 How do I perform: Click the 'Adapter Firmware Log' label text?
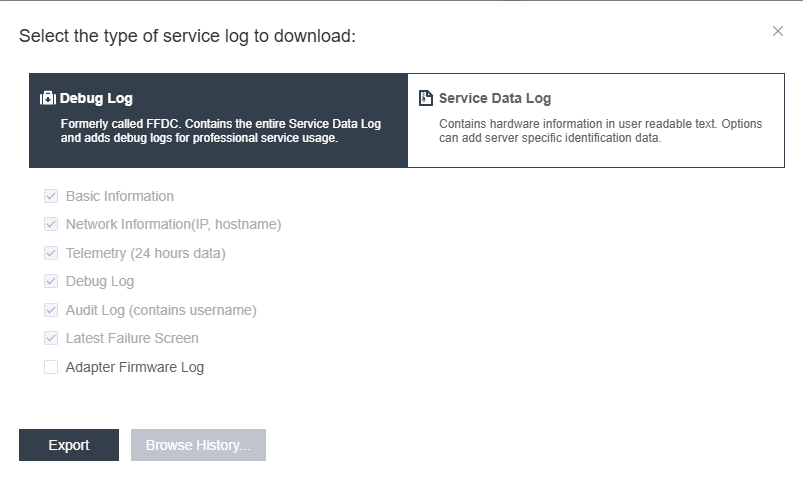click(x=135, y=367)
